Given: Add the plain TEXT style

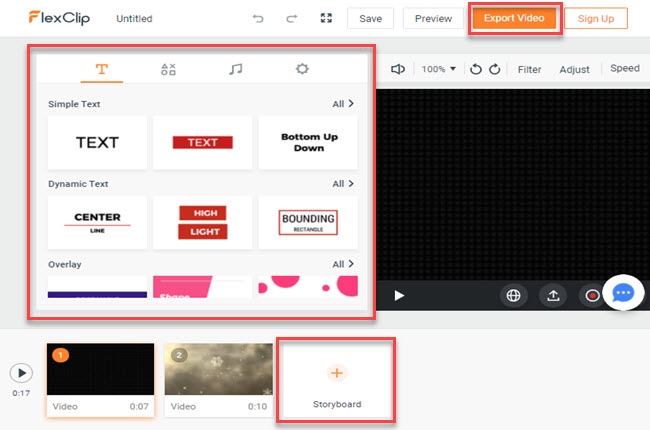Looking at the screenshot, I should (x=97, y=142).
